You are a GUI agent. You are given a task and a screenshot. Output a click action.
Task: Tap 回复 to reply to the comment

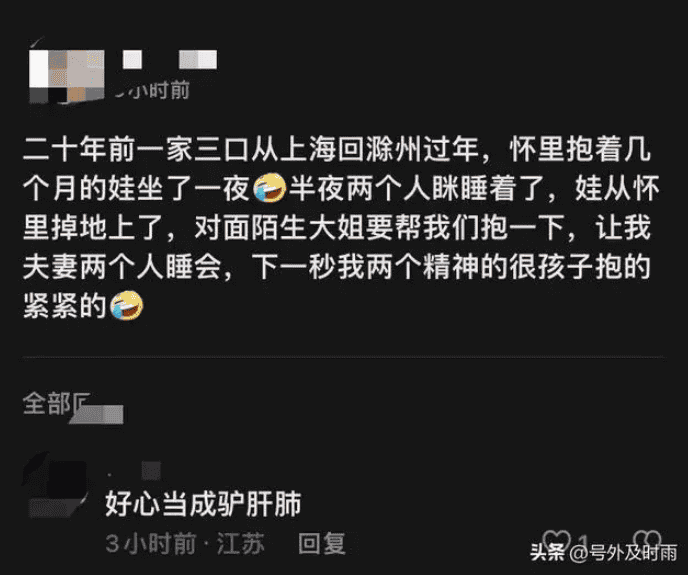point(322,544)
